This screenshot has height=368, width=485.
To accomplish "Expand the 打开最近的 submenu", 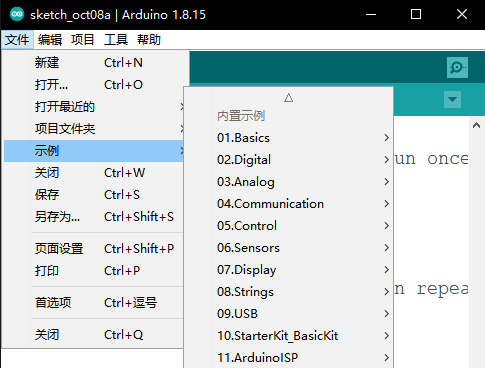I will 94,107.
